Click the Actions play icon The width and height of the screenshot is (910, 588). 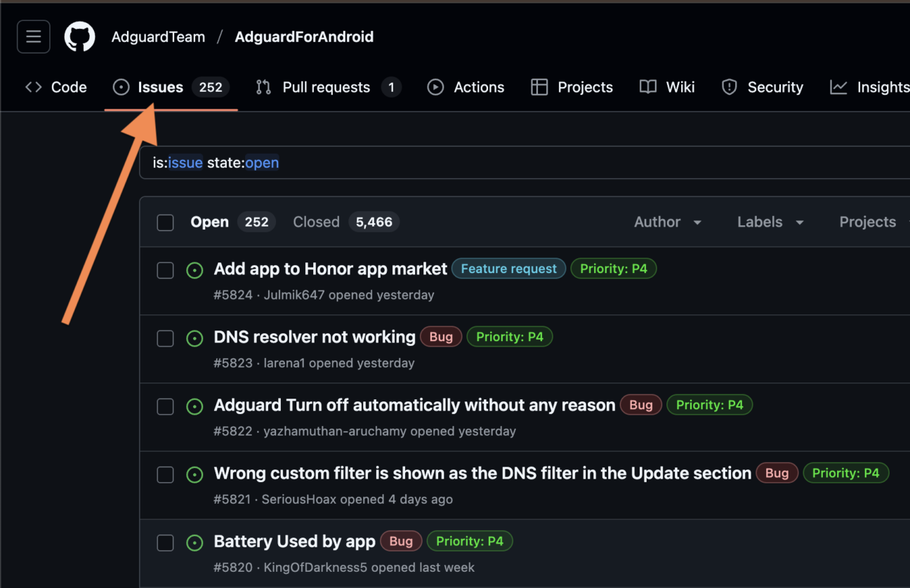(435, 87)
